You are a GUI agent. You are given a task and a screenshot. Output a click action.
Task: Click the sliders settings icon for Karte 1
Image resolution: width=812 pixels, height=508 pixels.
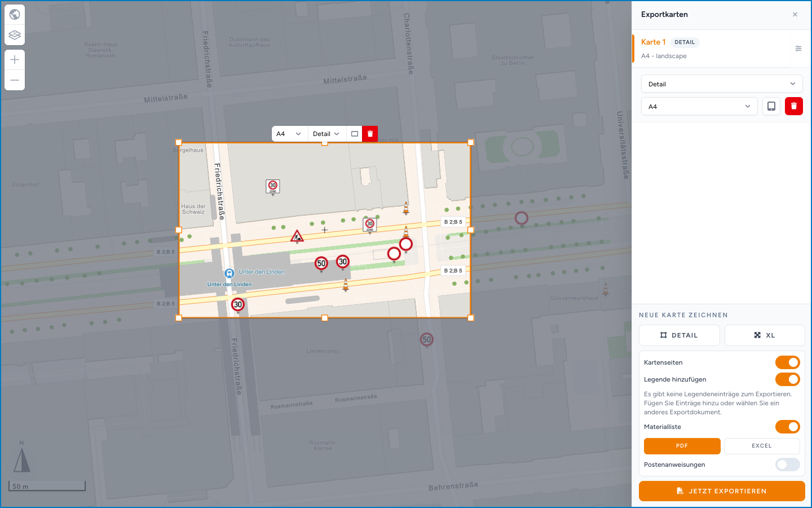click(x=798, y=49)
